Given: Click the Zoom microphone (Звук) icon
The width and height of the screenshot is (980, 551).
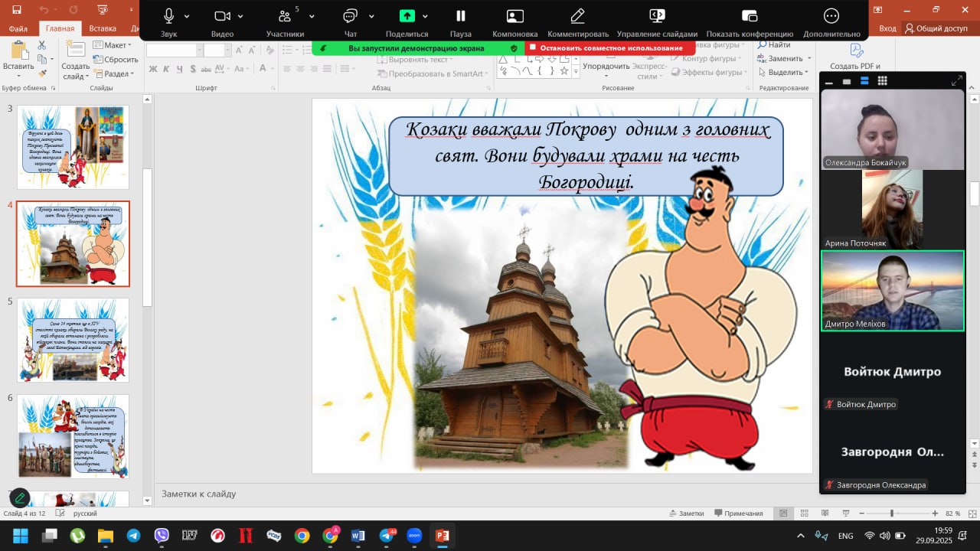Looking at the screenshot, I should [168, 16].
